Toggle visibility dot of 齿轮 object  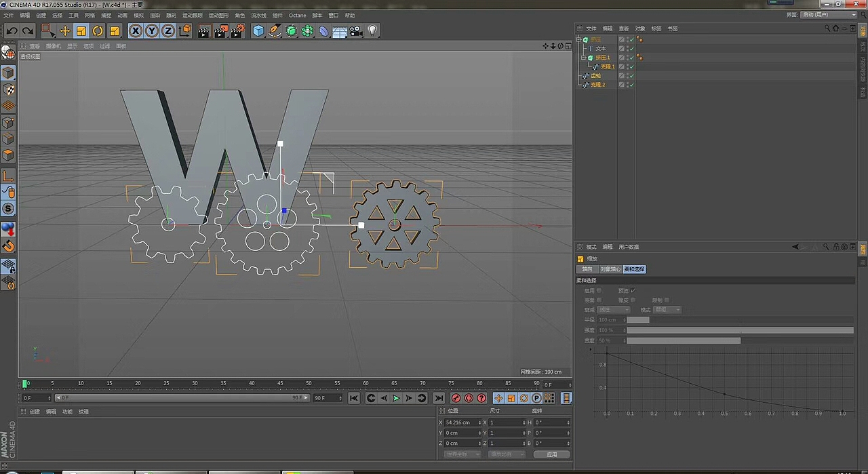627,75
